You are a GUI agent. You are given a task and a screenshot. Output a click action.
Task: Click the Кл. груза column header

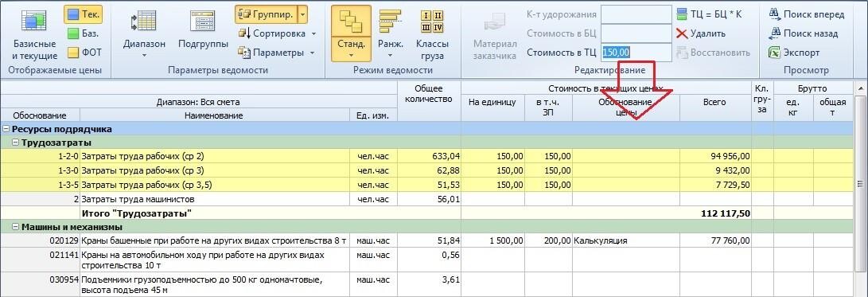point(762,101)
